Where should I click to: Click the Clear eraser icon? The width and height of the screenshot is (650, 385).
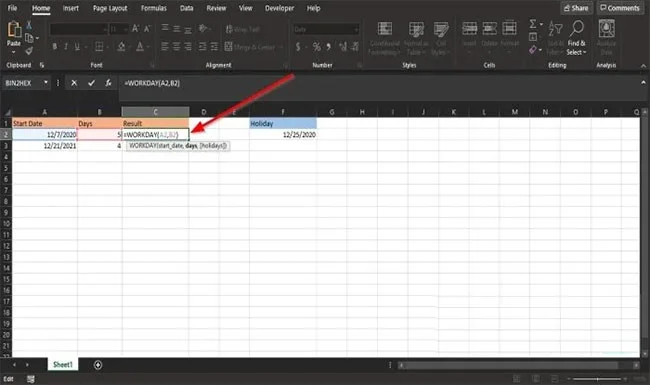pyautogui.click(x=533, y=50)
